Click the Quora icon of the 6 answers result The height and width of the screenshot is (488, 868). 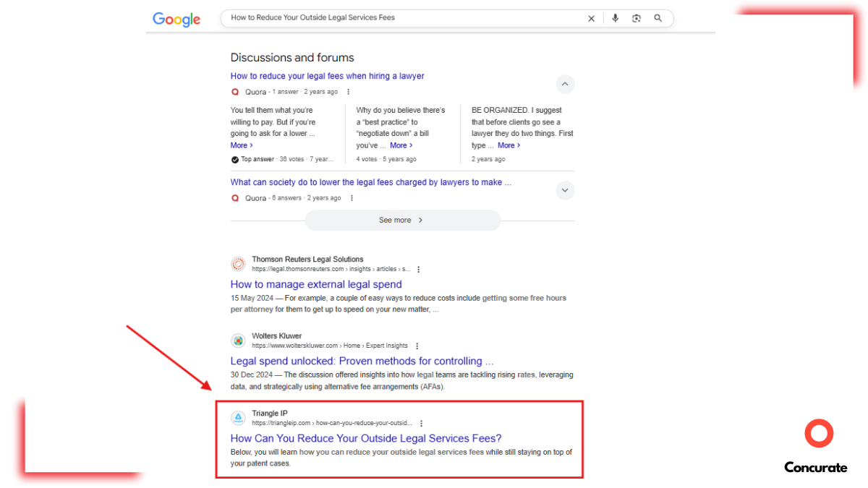[235, 198]
